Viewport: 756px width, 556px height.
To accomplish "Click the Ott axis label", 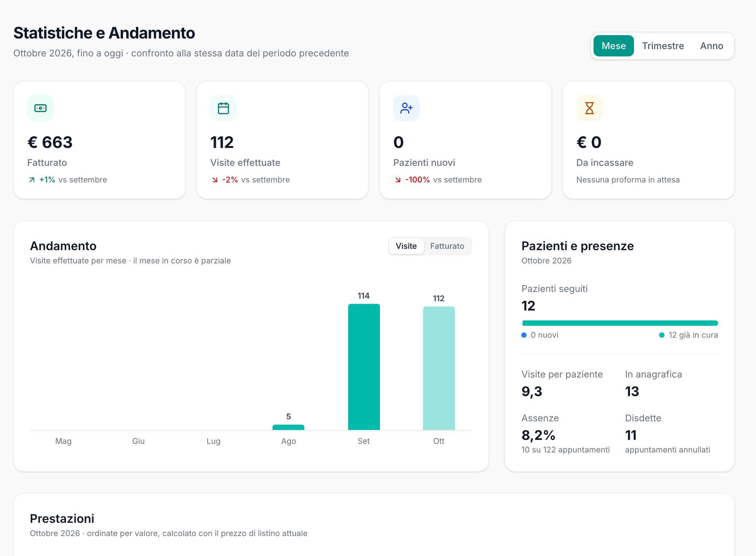I will coord(439,441).
